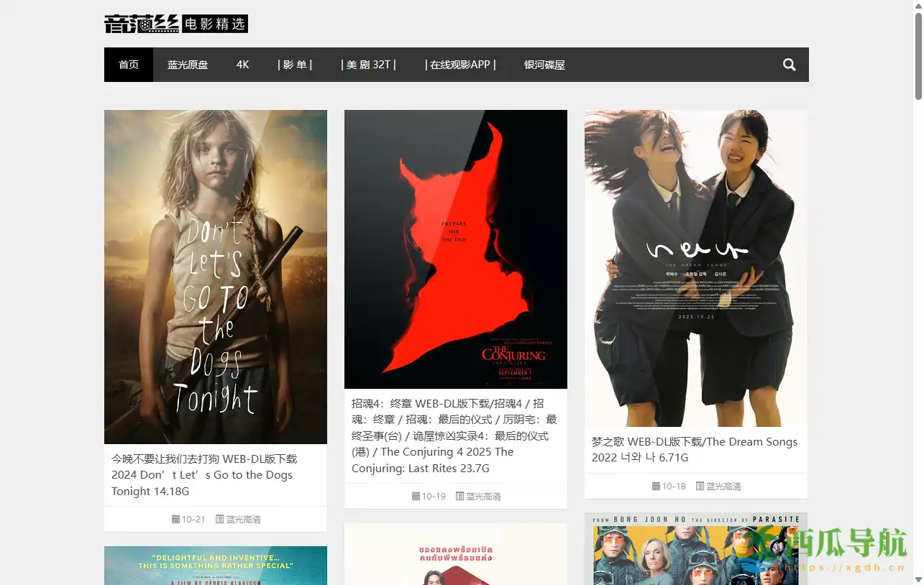Click the search magnifier icon

(789, 65)
